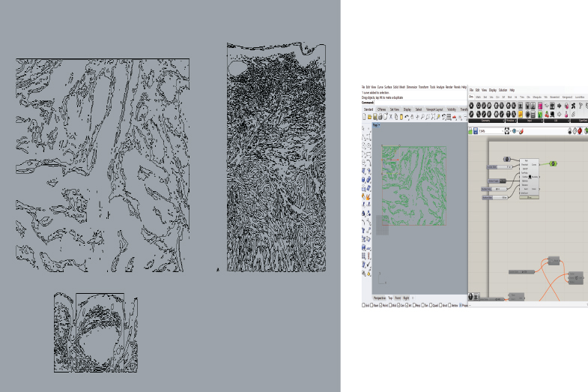Click the Grasshopper canvas save file icon
This screenshot has width=588, height=392.
[x=474, y=131]
